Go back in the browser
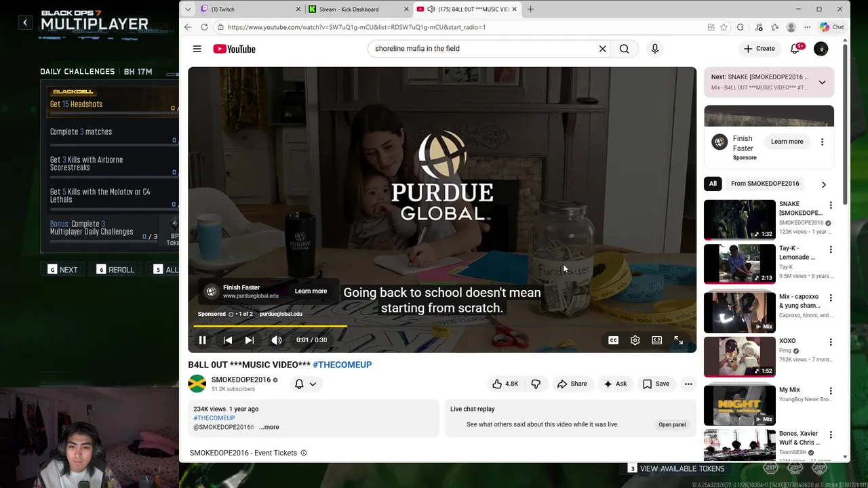Image resolution: width=868 pixels, height=488 pixels. pyautogui.click(x=188, y=27)
